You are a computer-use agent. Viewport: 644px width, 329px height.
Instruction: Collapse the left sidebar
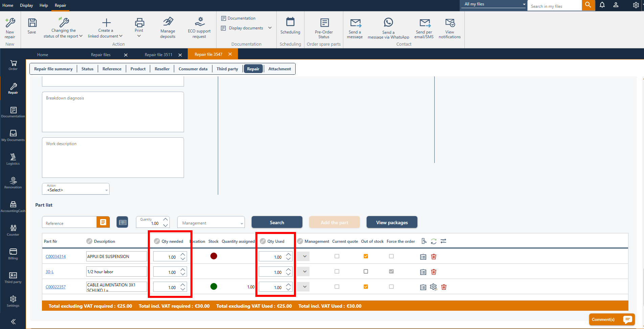13,322
